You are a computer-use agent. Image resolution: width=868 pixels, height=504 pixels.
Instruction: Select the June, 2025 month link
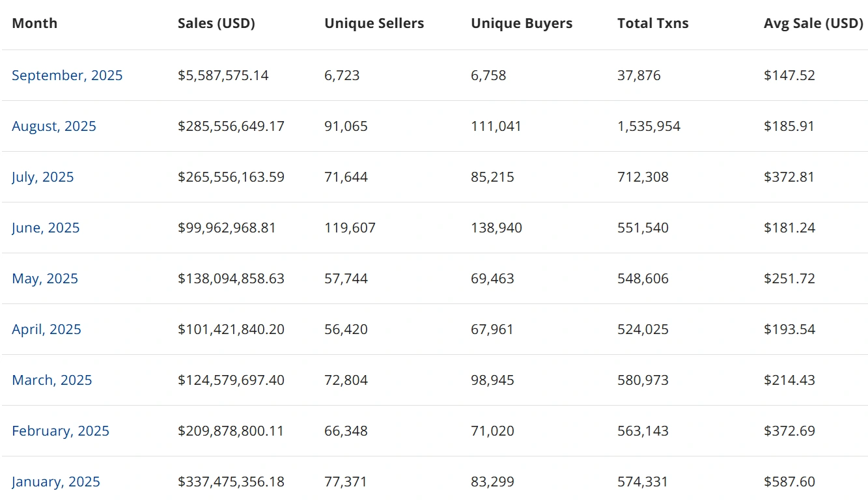[46, 228]
